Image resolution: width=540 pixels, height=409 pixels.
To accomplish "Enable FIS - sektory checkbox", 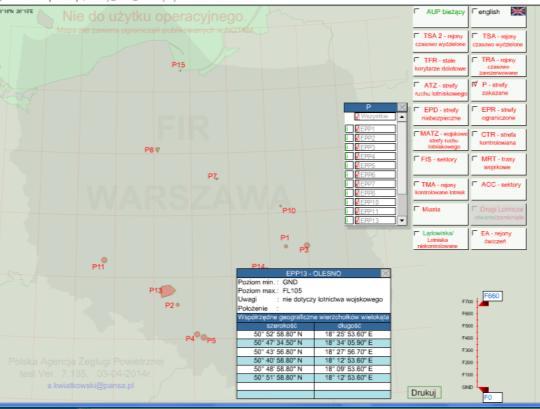I will [x=417, y=159].
